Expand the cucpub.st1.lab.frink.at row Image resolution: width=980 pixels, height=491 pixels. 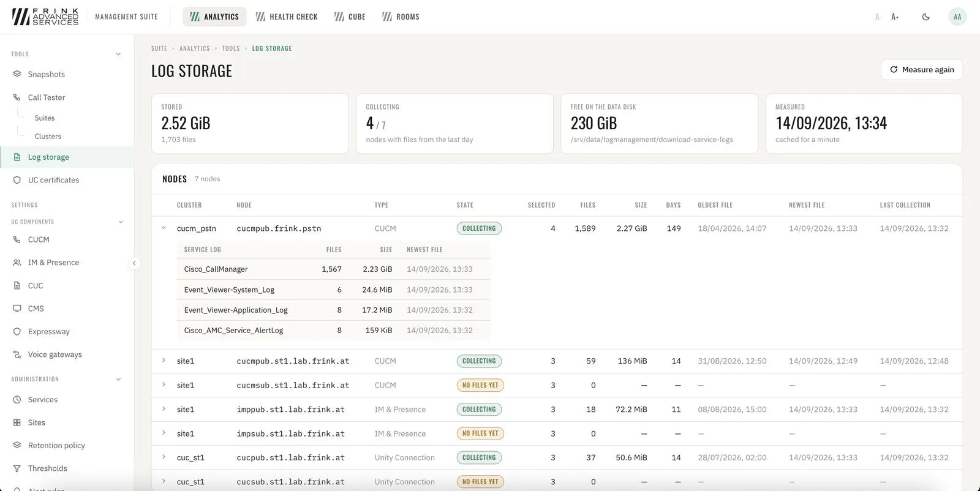(x=164, y=457)
